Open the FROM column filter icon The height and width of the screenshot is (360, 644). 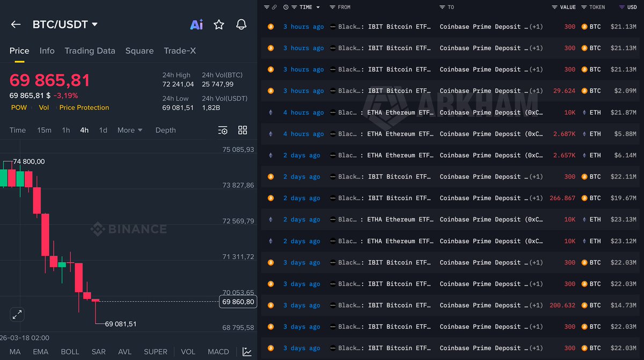pyautogui.click(x=333, y=7)
